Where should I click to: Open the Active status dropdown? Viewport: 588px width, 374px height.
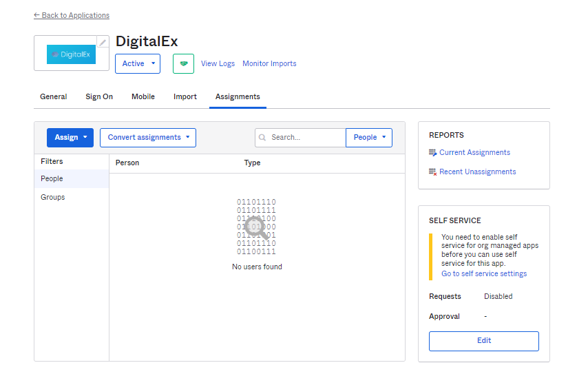pos(138,63)
